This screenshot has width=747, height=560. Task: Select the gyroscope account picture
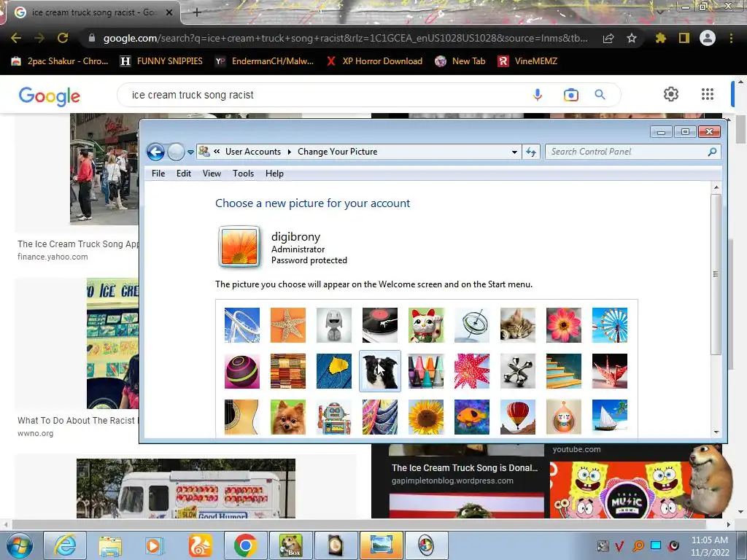[x=472, y=325]
